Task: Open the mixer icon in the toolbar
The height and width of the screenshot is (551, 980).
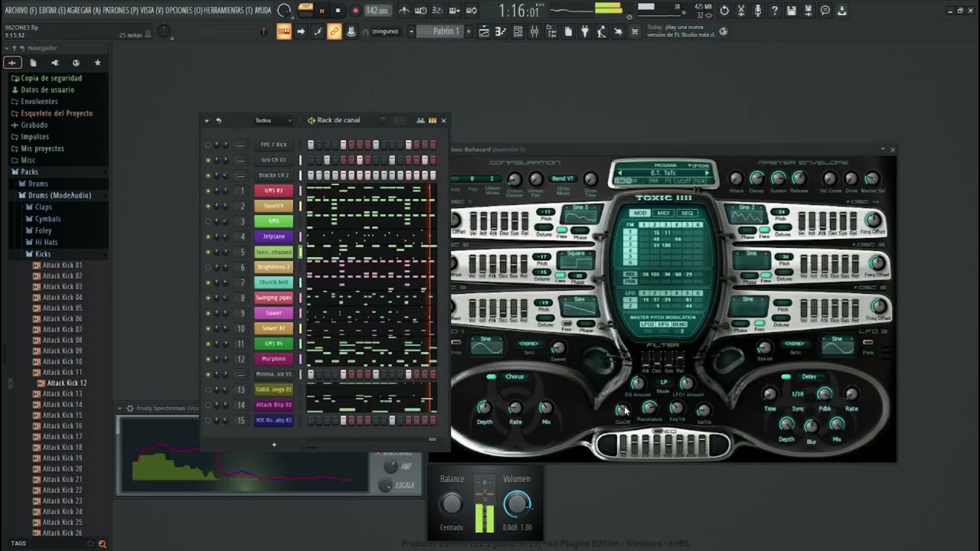Action: 534,31
